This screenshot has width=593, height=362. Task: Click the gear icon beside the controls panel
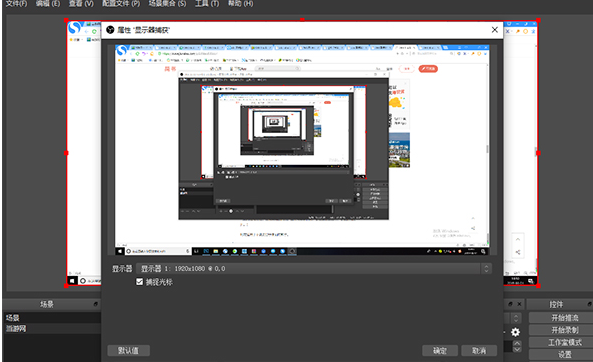tap(515, 332)
